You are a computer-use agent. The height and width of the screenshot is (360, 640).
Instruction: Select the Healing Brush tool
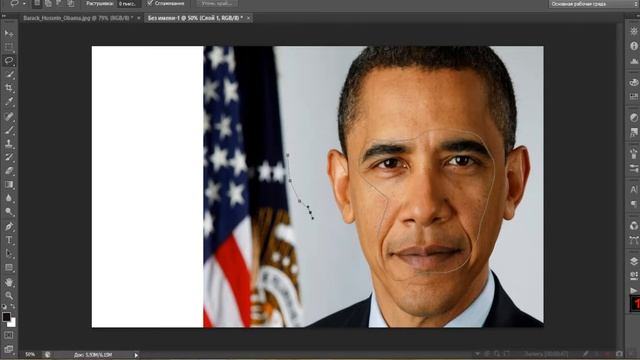click(x=9, y=117)
